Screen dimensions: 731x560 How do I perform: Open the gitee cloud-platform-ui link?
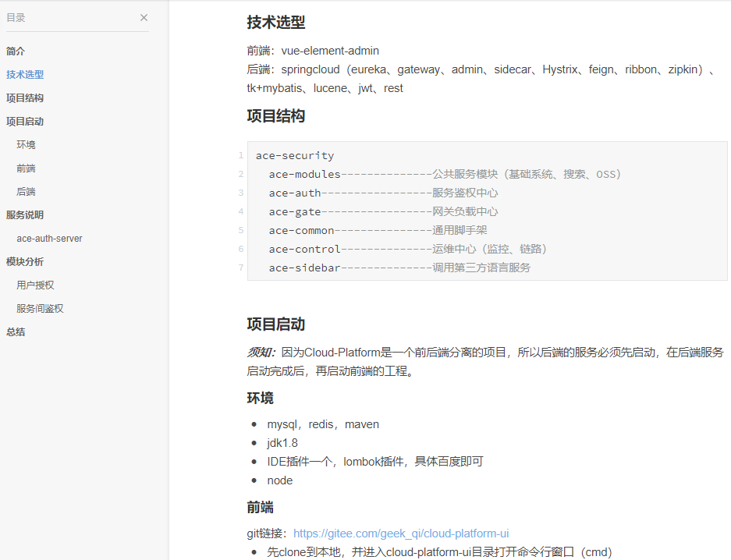(401, 533)
